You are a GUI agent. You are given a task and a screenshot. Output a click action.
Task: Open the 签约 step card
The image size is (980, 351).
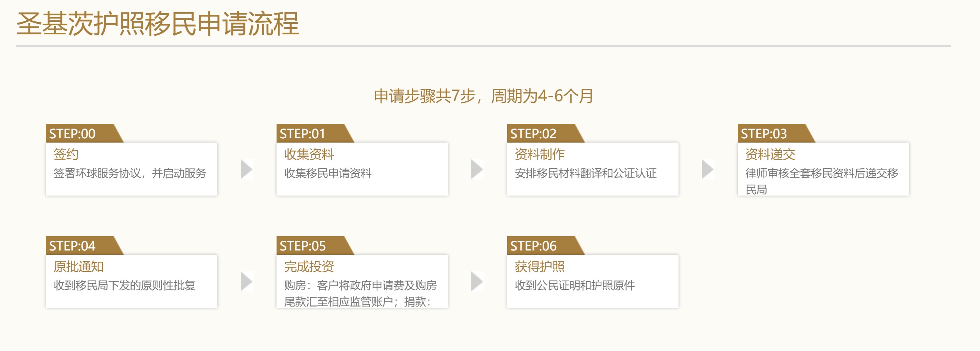(x=132, y=169)
